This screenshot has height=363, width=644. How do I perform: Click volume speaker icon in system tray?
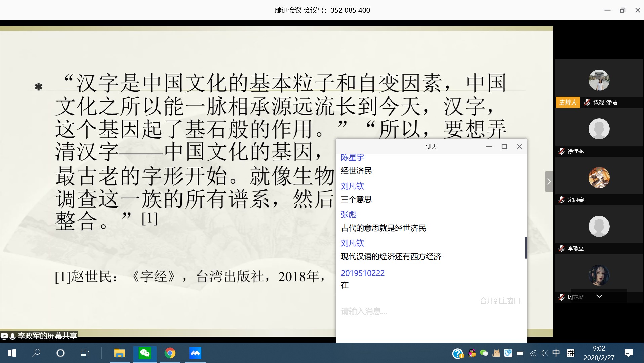[544, 353]
